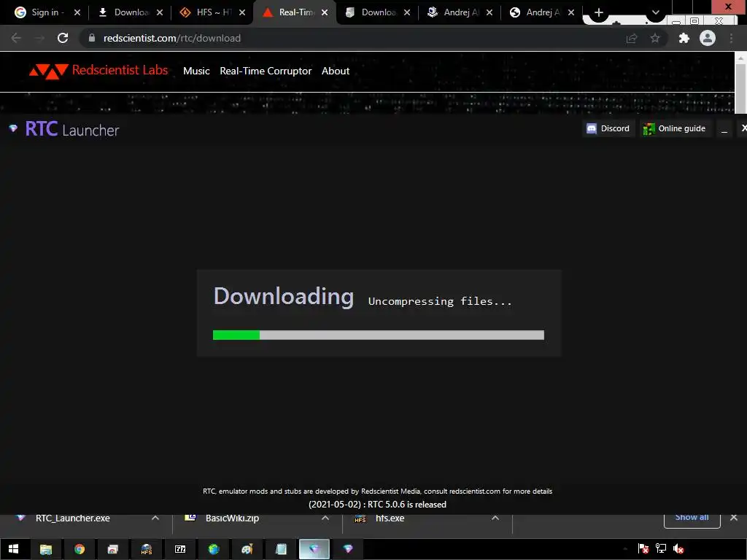Open 7-Zip from the taskbar

point(180,549)
